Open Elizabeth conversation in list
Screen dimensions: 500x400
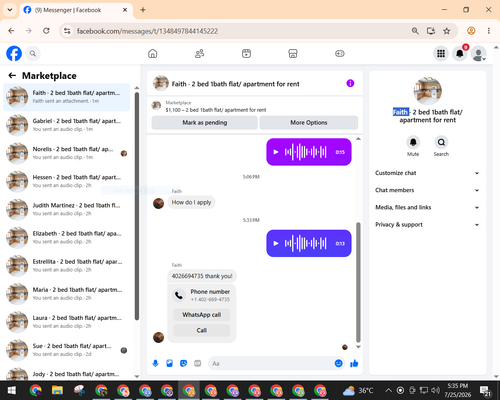[x=67, y=237]
